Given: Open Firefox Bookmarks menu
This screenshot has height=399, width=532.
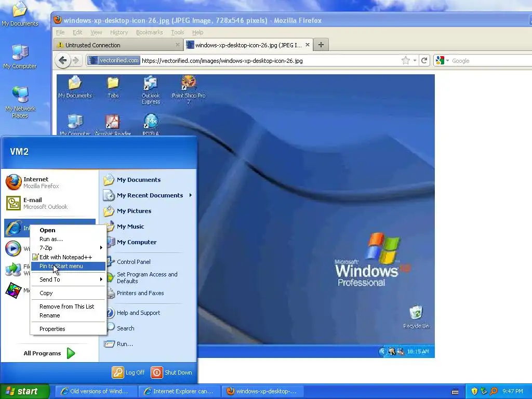Looking at the screenshot, I should (149, 32).
